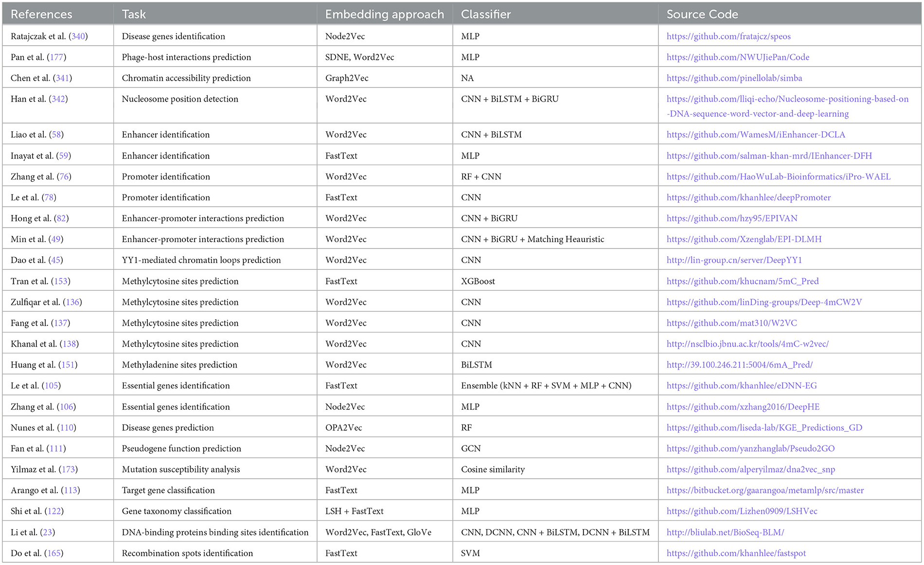Open the xzhang2016/DeepHE link
This screenshot has height=565, width=924.
pos(743,407)
